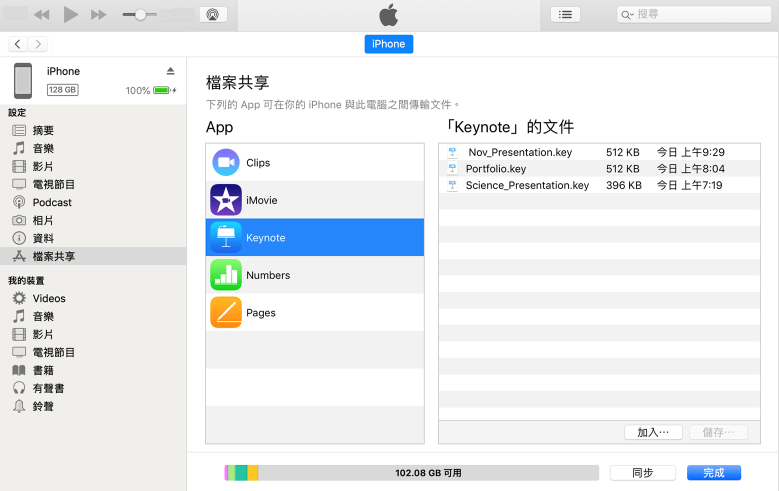Screen dimensions: 779x491
Task: Click the 完成 done button
Action: 713,473
